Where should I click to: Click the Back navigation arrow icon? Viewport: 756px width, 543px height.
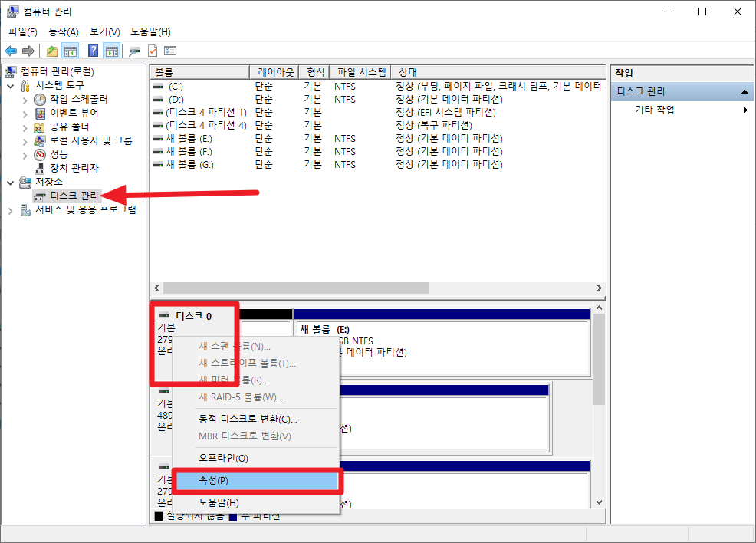pyautogui.click(x=11, y=51)
